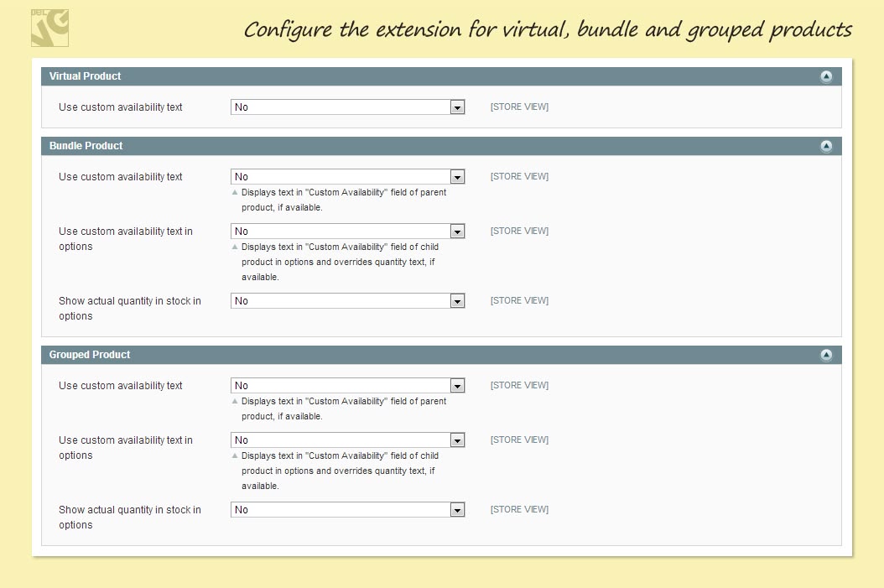Click Virtual Product's 'Use custom availability text' label

[121, 107]
